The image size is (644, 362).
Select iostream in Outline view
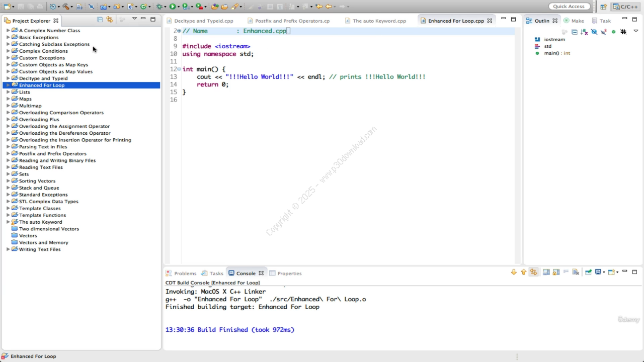coord(554,39)
